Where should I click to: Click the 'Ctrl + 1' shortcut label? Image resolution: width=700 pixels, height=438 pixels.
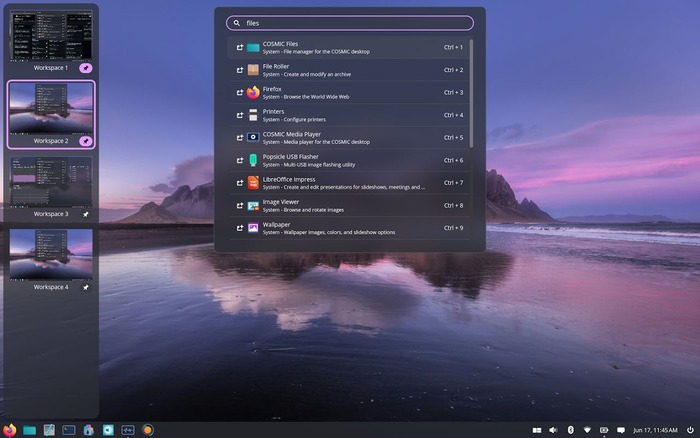tap(453, 47)
